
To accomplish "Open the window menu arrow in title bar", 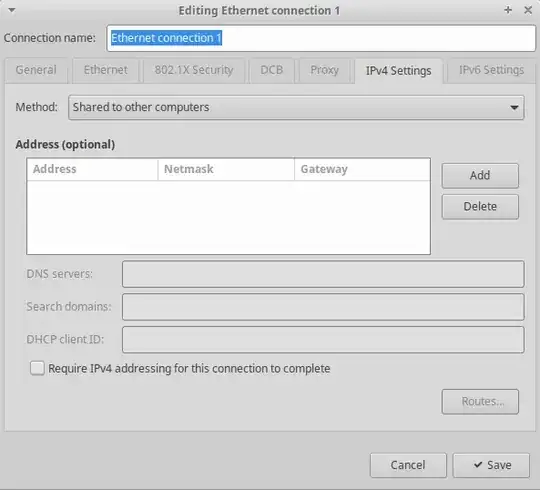I will click(12, 10).
